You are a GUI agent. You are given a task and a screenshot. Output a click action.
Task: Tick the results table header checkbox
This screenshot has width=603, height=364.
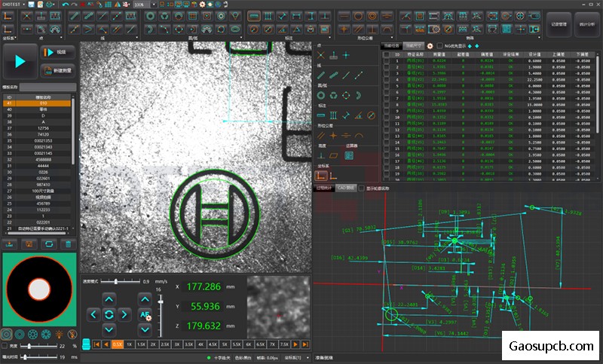387,54
